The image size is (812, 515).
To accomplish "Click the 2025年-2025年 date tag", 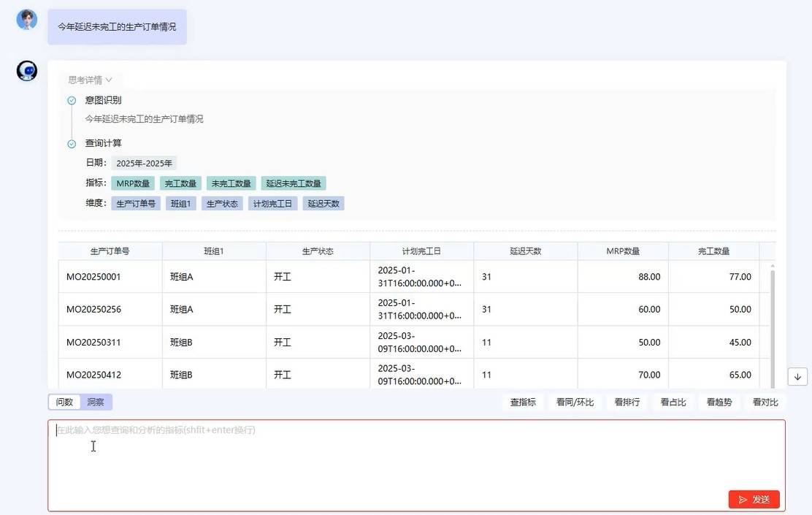I will point(144,164).
